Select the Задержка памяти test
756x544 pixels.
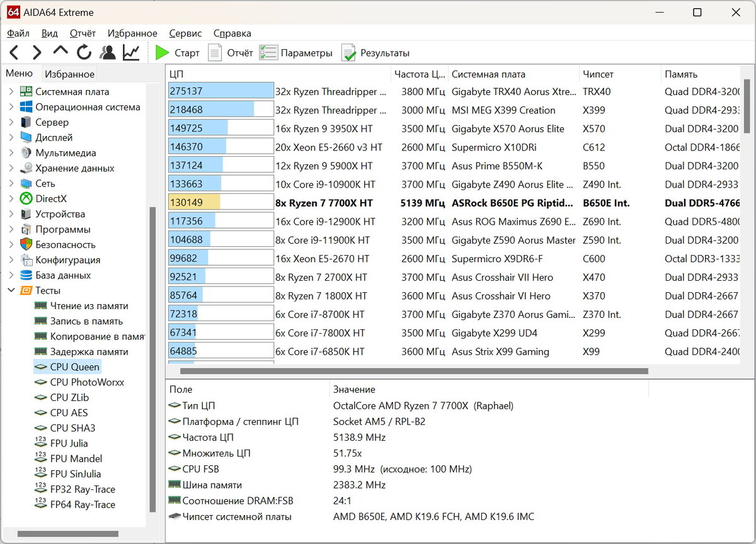pyautogui.click(x=82, y=351)
